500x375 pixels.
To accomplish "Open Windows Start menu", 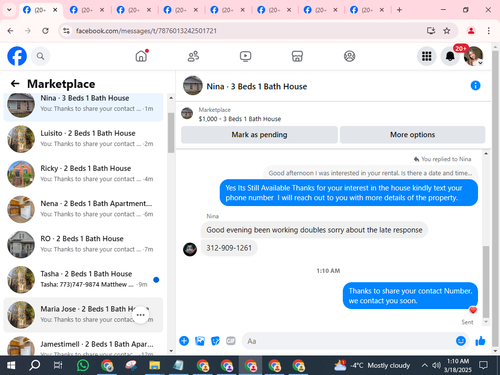I will tap(11, 365).
